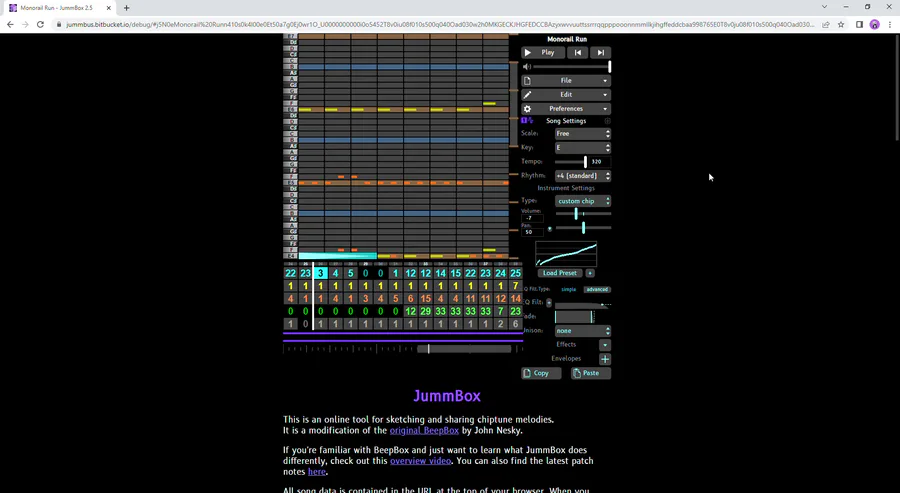Add an envelope with the plus button
Image resolution: width=900 pixels, height=493 pixels.
click(x=605, y=359)
